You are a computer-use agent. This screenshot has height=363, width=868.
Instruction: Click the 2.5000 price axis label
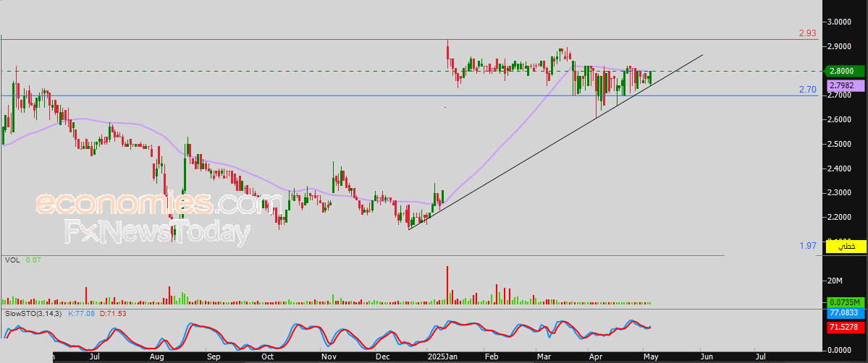[x=840, y=144]
